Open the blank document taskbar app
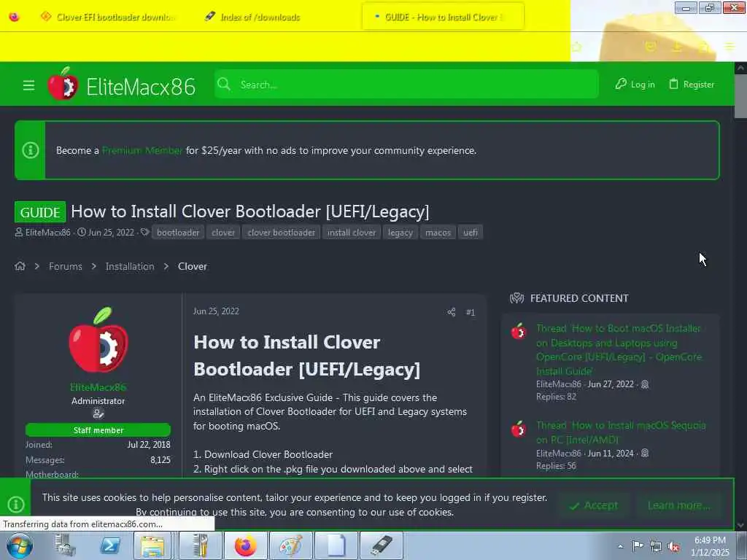747x560 pixels. coord(336,545)
